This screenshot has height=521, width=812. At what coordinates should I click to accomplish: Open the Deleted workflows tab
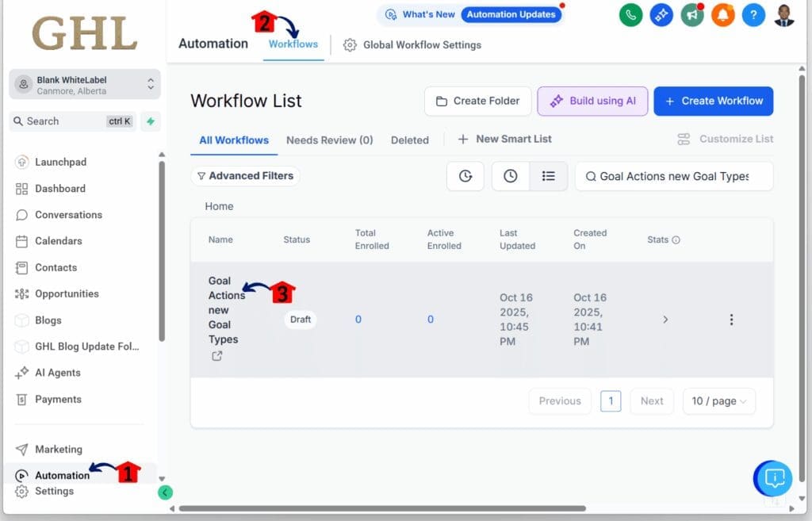pos(409,140)
